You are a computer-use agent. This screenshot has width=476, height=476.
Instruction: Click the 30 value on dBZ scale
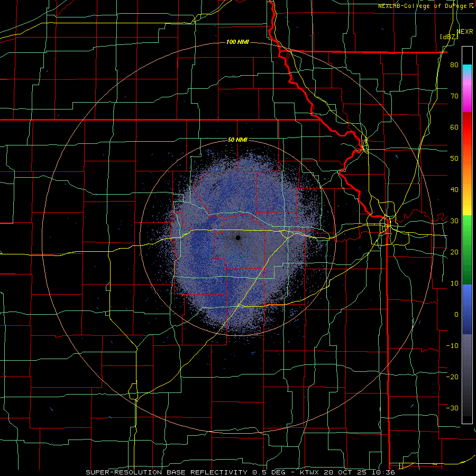454,221
